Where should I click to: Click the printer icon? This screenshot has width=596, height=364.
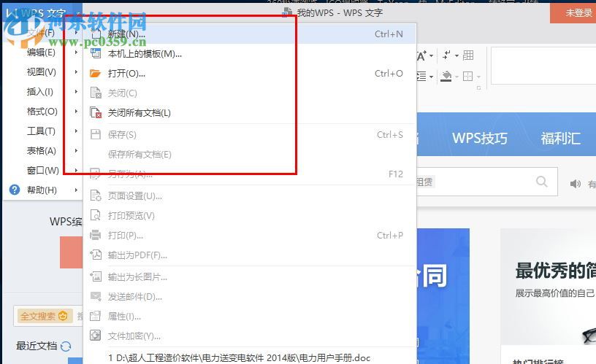95,236
